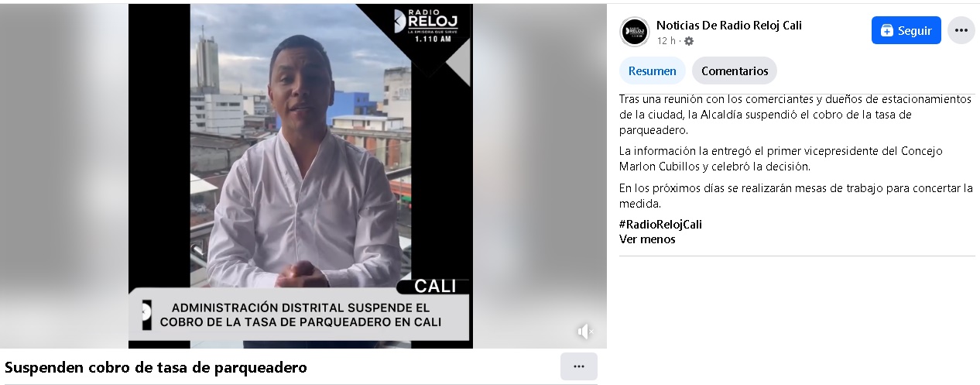Open post options with the top-right three dots
This screenshot has height=385, width=980.
point(961,30)
